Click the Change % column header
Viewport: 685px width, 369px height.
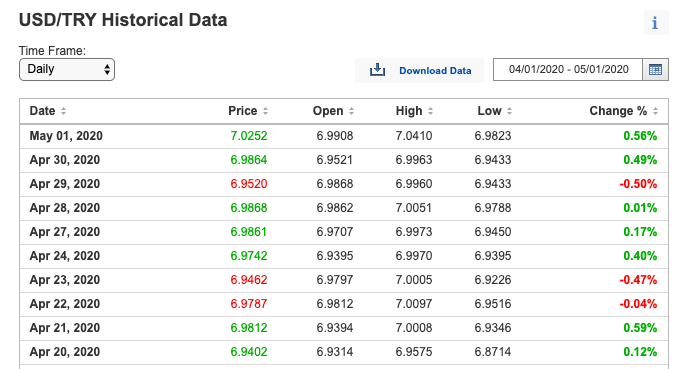tap(618, 111)
